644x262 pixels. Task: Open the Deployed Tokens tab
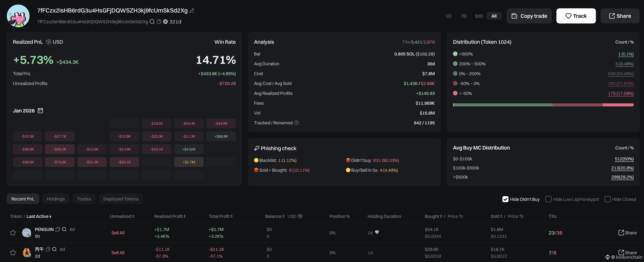tap(121, 199)
